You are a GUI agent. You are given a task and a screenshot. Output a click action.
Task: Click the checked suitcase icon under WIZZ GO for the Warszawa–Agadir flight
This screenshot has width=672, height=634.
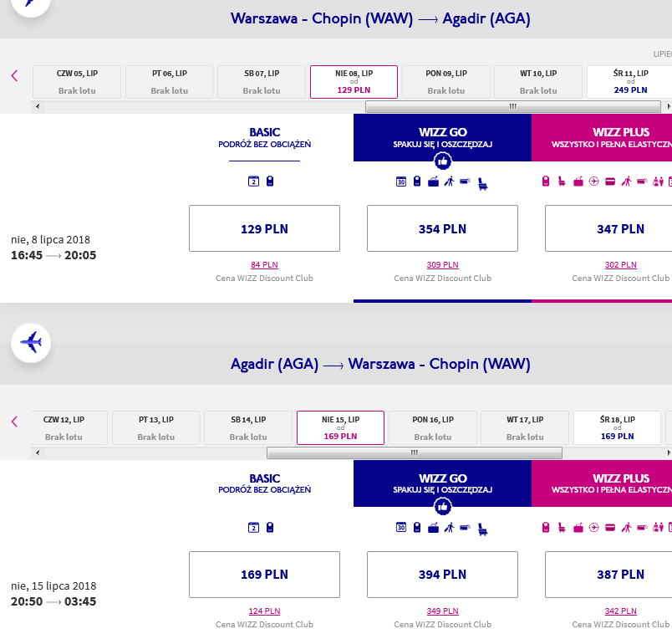pyautogui.click(x=433, y=182)
